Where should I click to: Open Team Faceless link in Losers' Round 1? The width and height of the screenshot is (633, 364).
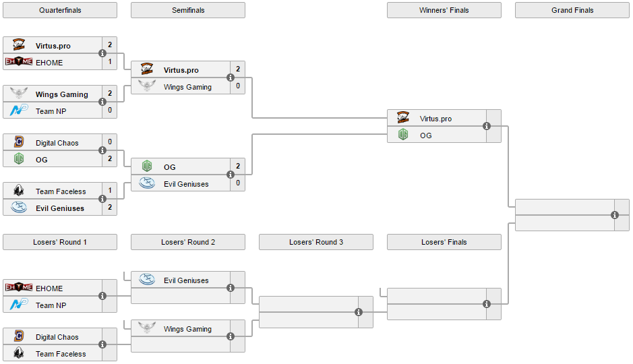[61, 354]
